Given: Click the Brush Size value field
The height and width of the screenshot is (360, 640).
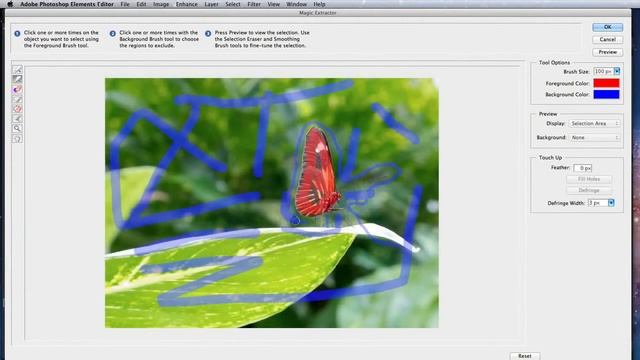Looking at the screenshot, I should click(x=603, y=71).
